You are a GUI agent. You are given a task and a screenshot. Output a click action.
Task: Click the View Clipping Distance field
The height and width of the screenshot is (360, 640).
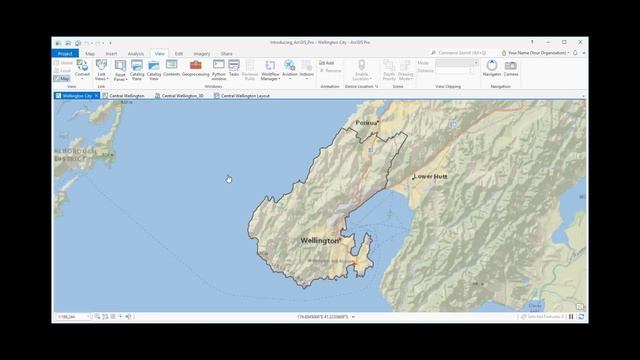pyautogui.click(x=453, y=71)
